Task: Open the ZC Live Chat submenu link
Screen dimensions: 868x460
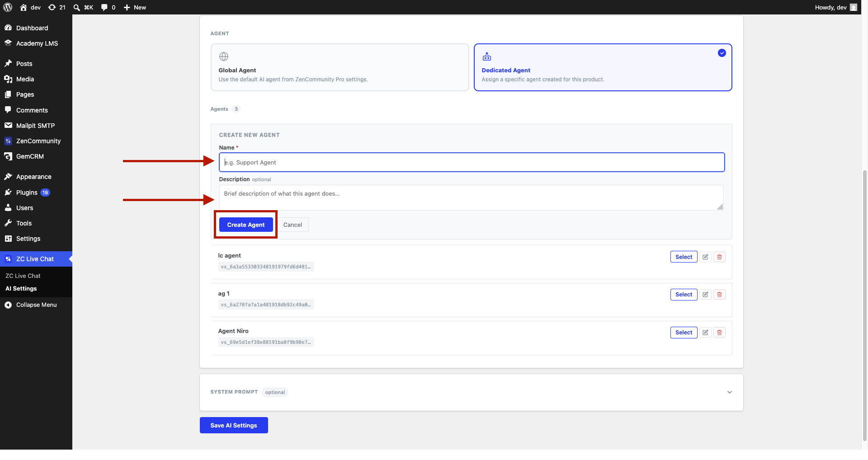Action: [x=23, y=276]
